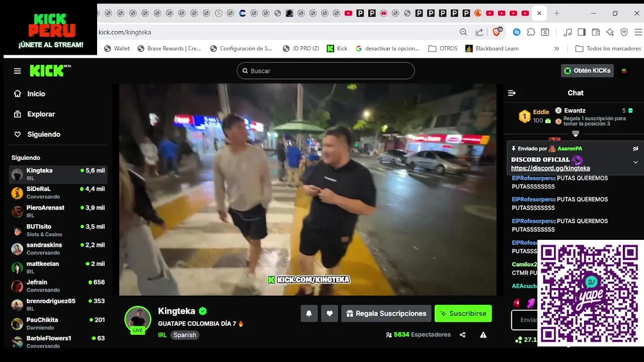
Task: Click the browser address bar
Action: pyautogui.click(x=276, y=32)
